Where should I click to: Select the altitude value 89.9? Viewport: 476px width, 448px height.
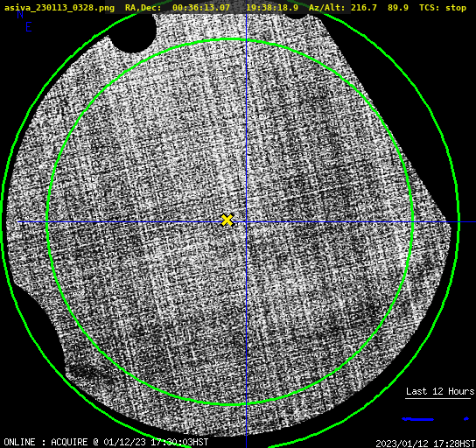pyautogui.click(x=397, y=8)
